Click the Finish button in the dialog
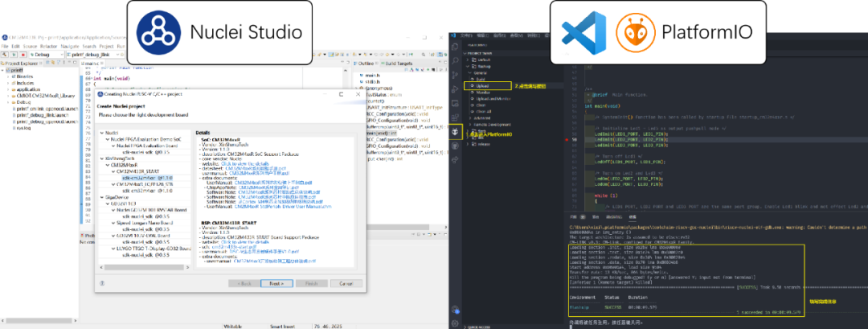Screen dimensions: 868x329 [311, 284]
